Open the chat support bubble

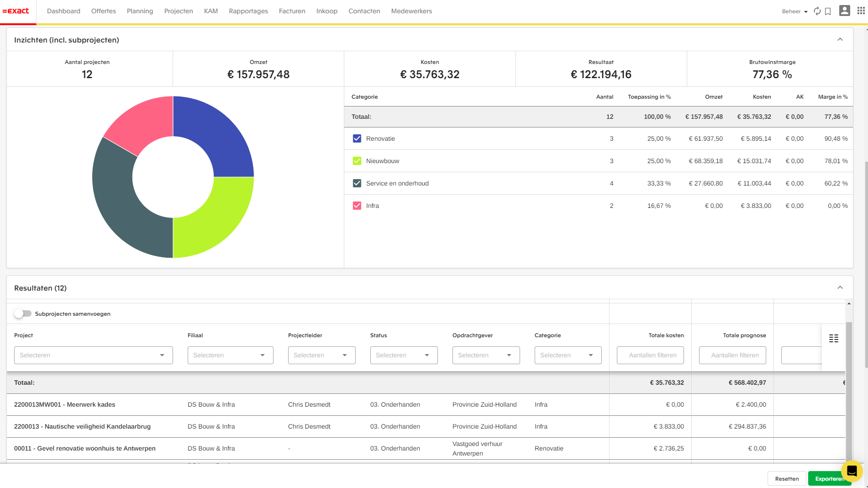click(852, 471)
